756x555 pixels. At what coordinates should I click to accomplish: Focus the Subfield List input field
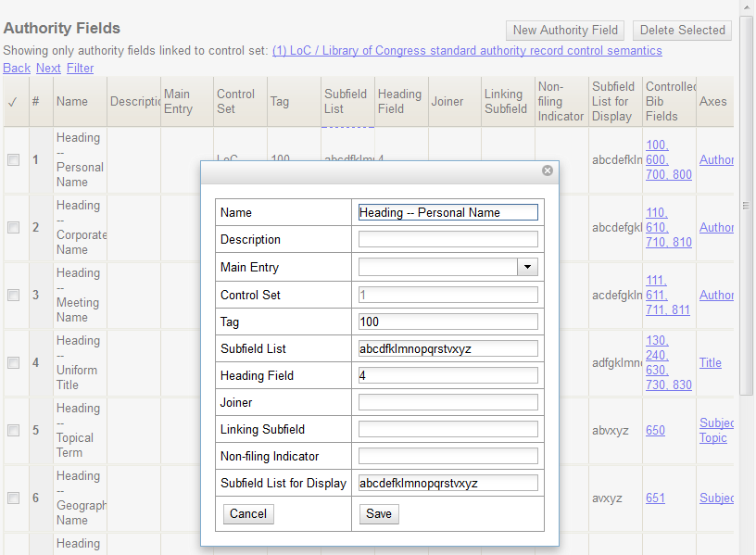coord(448,348)
